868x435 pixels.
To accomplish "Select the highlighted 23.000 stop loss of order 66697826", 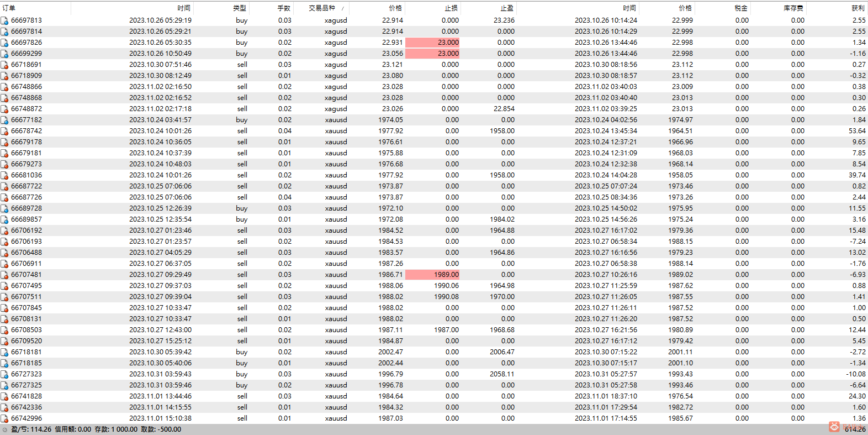I will pyautogui.click(x=432, y=43).
